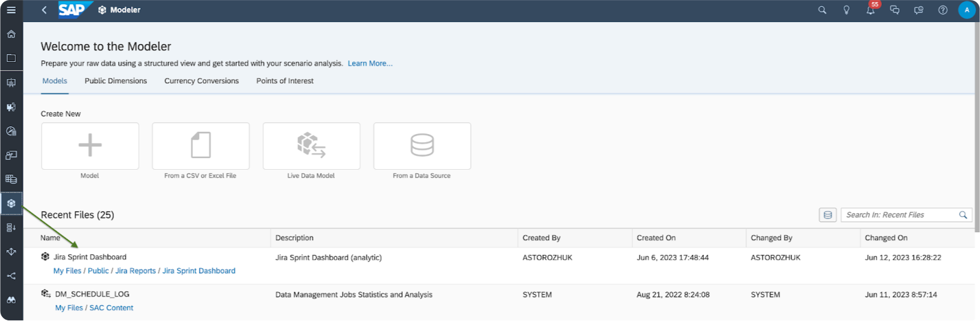Open Analytic Applications icon in sidebar
Viewport: 980px width, 321px height.
(11, 107)
